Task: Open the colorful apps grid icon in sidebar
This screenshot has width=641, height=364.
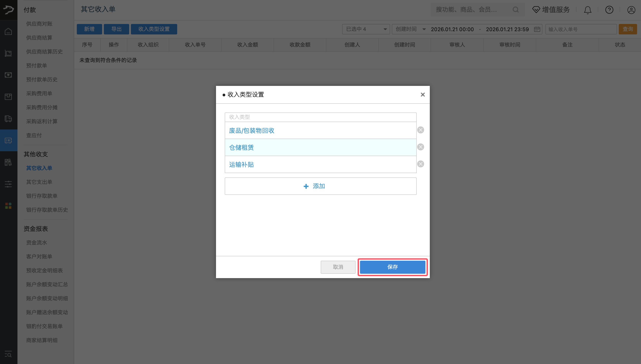Action: click(x=8, y=206)
